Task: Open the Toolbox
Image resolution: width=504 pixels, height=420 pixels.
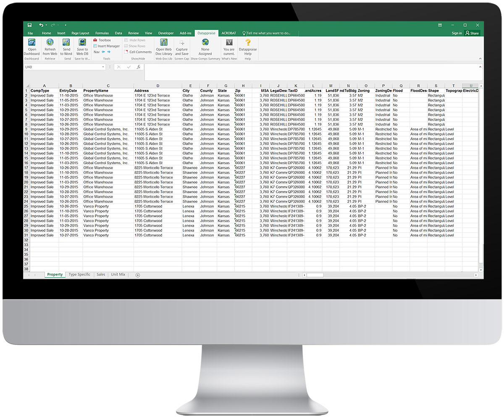Action: tap(102, 40)
